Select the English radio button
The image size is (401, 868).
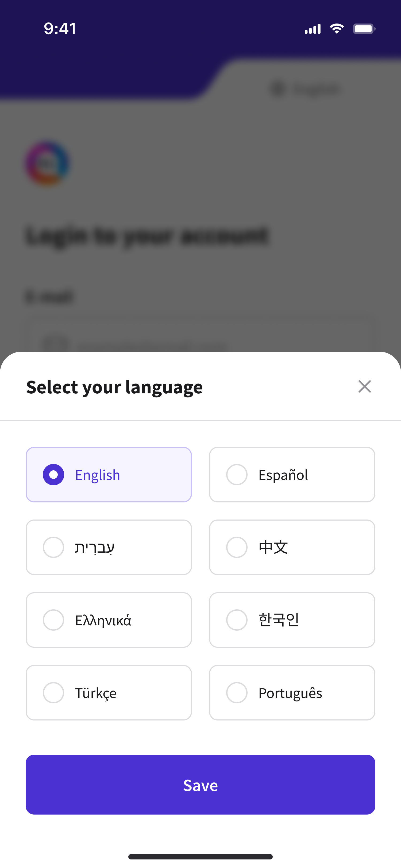coord(53,474)
